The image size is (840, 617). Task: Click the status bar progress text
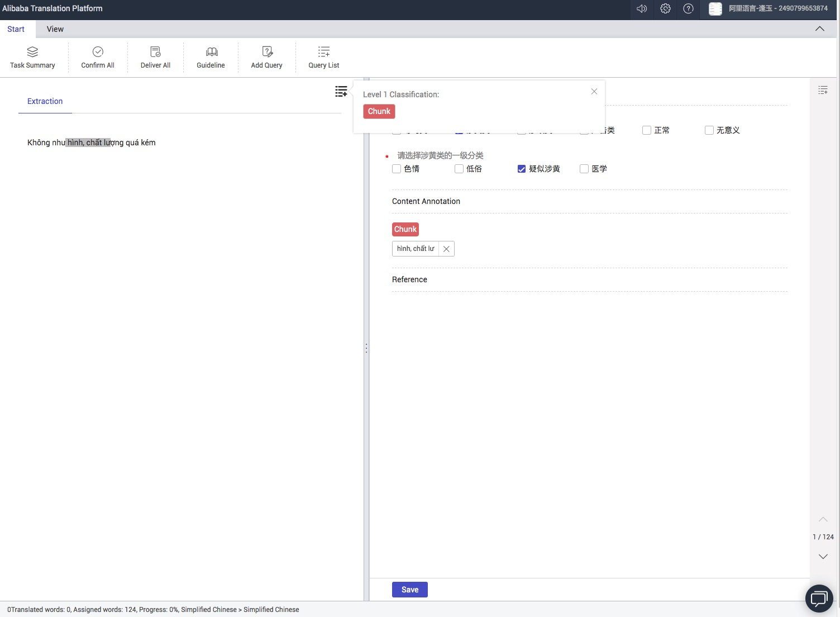[x=153, y=610]
